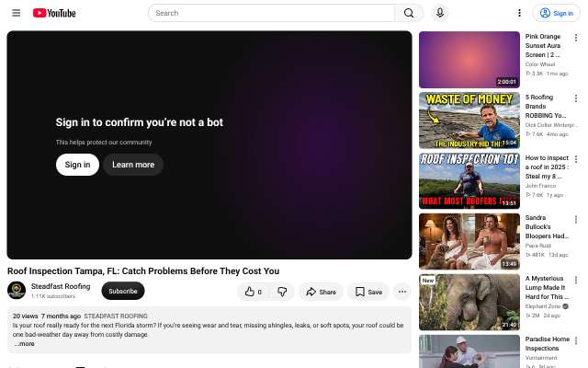Open Sandra Bullock bloopers thumbnail
Viewport: 588px width, 368px height.
click(x=469, y=241)
